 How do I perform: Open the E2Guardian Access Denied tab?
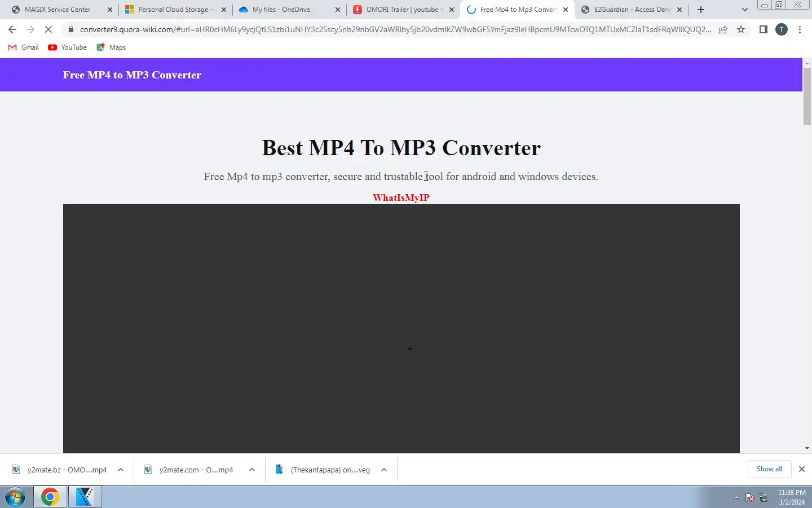tap(632, 10)
